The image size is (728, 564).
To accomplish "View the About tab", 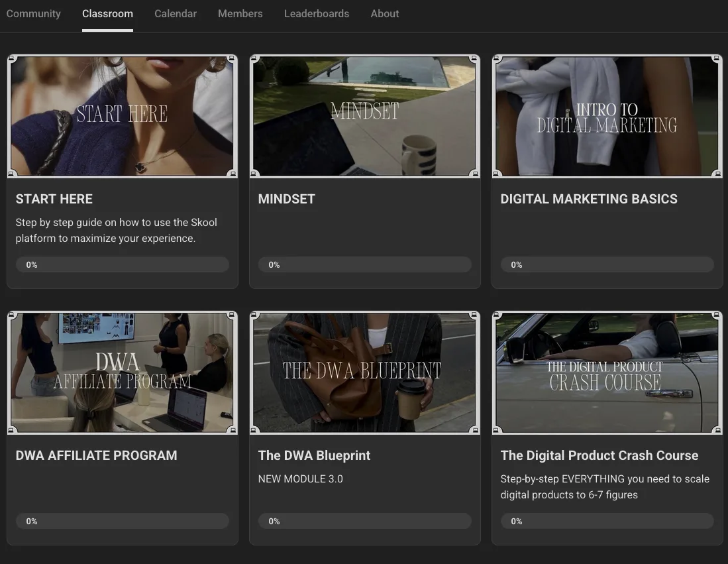I will 384,14.
